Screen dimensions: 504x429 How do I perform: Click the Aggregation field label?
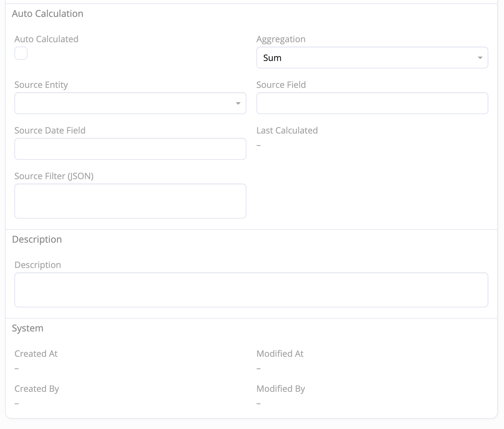pos(281,39)
